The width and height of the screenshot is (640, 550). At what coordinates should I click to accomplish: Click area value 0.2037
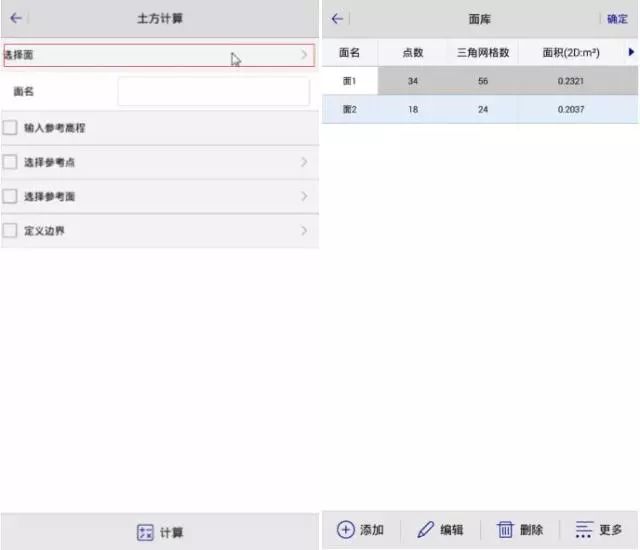tap(571, 109)
